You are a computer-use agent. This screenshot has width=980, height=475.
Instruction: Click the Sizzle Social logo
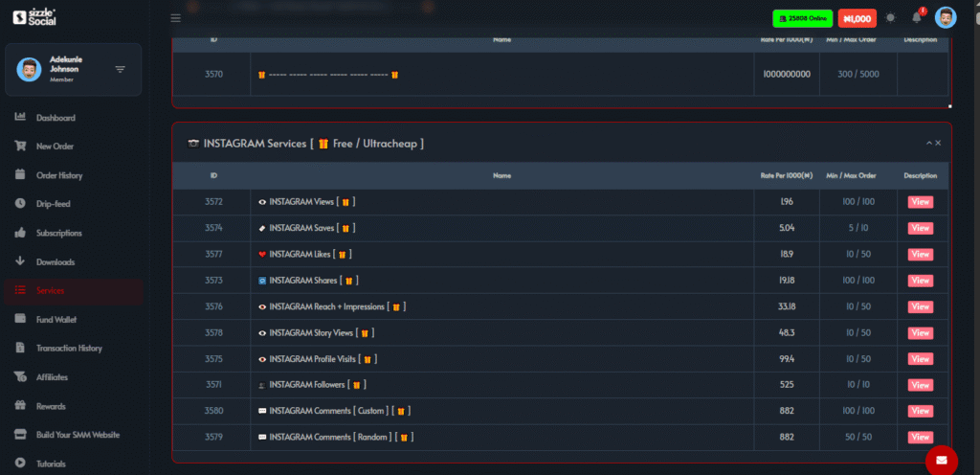34,17
